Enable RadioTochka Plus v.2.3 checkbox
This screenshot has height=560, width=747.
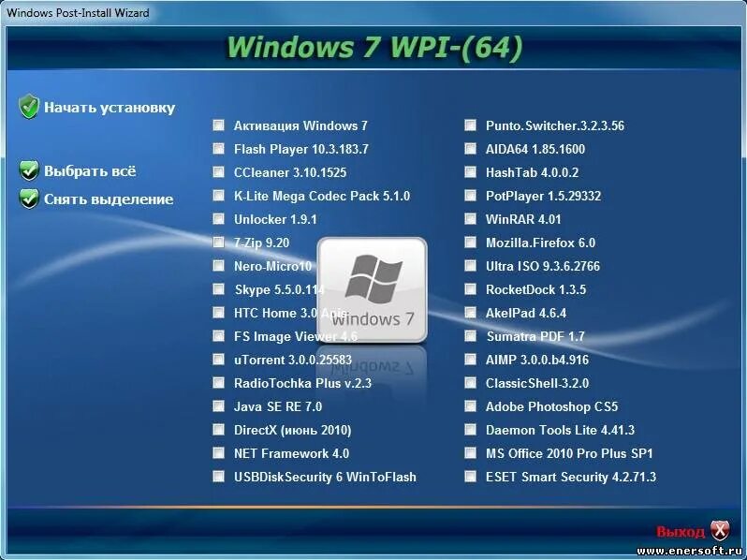(x=219, y=383)
